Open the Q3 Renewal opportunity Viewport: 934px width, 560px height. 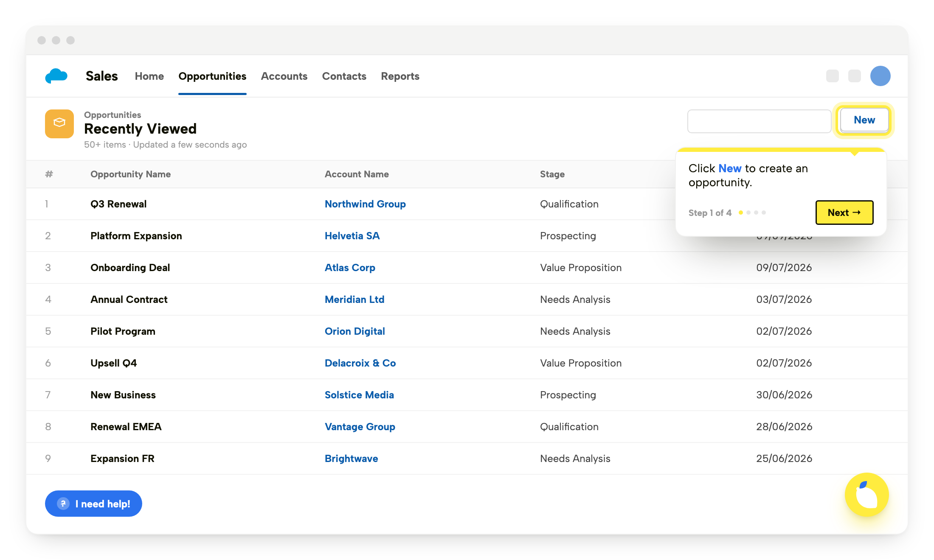(118, 204)
